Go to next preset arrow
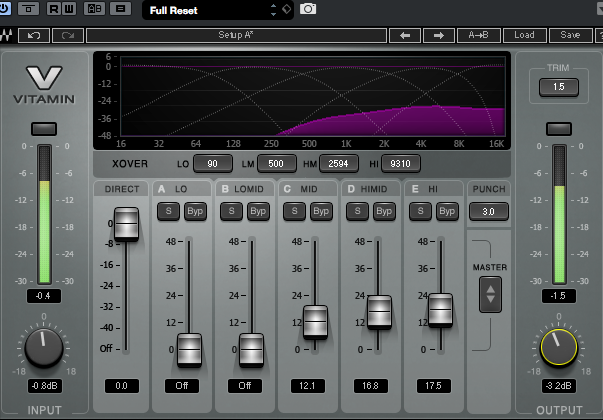The width and height of the screenshot is (603, 420). 439,35
